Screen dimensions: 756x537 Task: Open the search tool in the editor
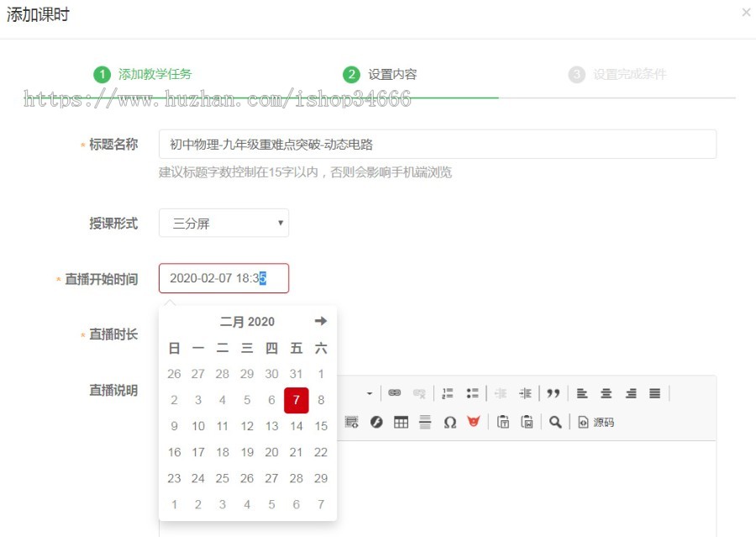pos(554,422)
